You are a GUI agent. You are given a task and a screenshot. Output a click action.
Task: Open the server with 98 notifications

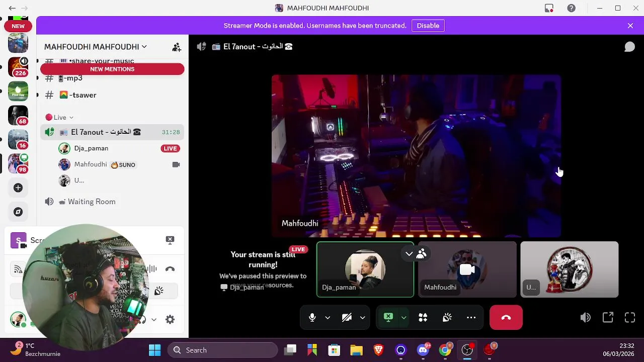[x=18, y=163]
